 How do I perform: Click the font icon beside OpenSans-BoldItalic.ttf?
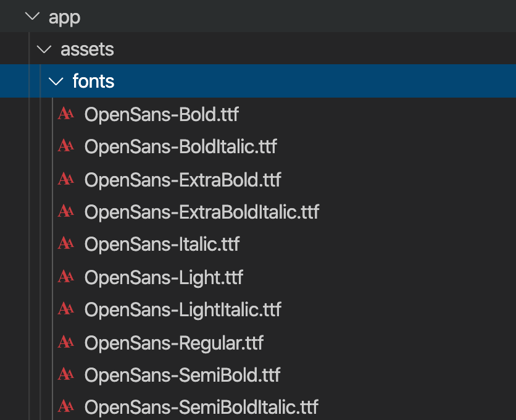pos(66,146)
